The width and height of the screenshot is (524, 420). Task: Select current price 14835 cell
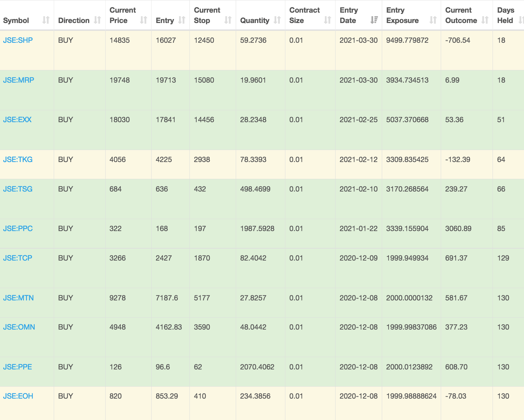120,40
